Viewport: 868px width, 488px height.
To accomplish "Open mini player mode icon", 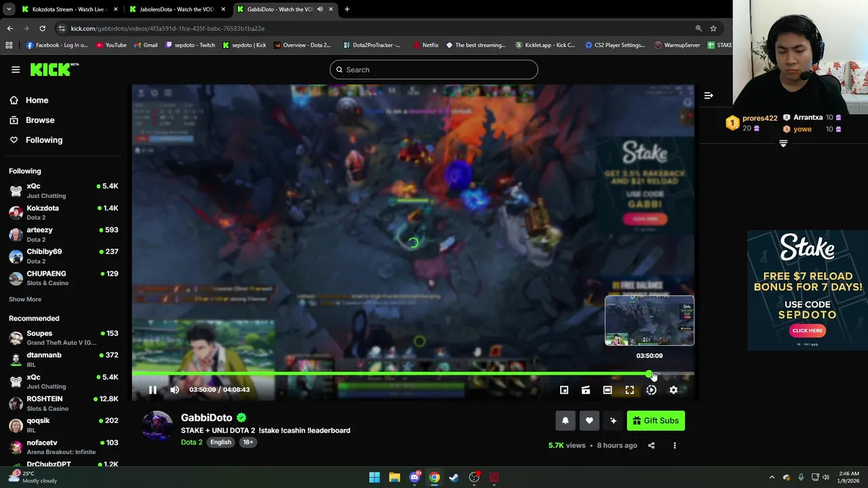I will click(x=564, y=390).
